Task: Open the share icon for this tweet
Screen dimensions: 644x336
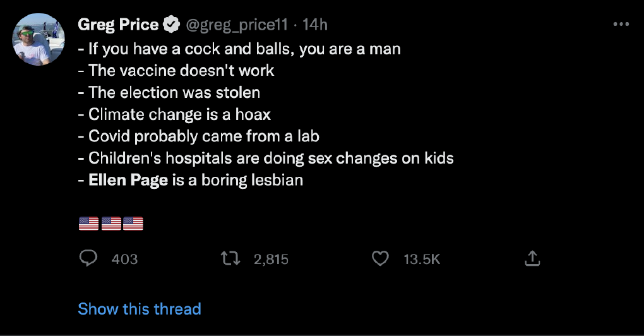Action: coord(532,258)
